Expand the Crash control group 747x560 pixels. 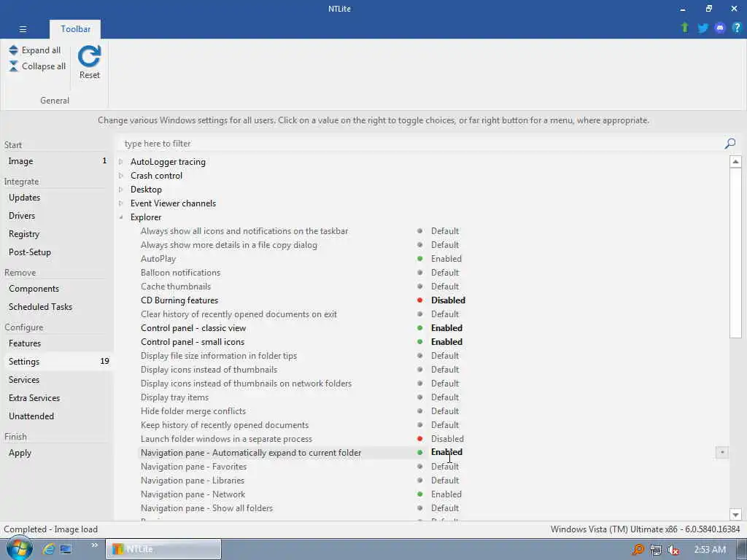coord(121,175)
